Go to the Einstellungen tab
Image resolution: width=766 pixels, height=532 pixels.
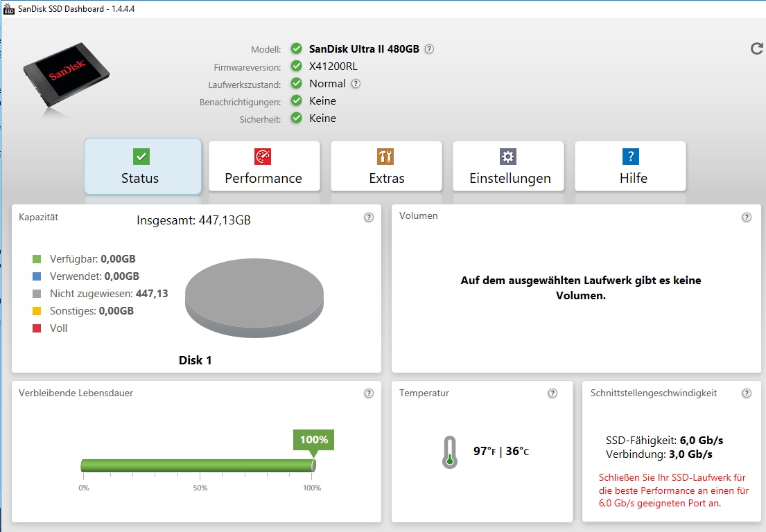pyautogui.click(x=509, y=166)
